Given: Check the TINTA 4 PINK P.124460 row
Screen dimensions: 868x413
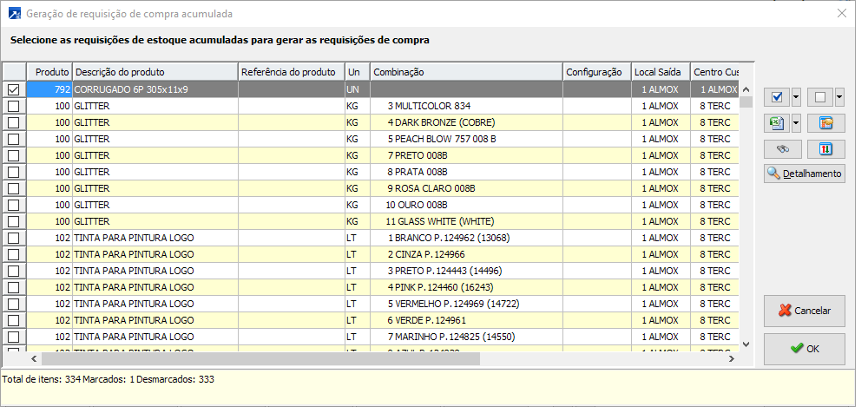Looking at the screenshot, I should (14, 287).
